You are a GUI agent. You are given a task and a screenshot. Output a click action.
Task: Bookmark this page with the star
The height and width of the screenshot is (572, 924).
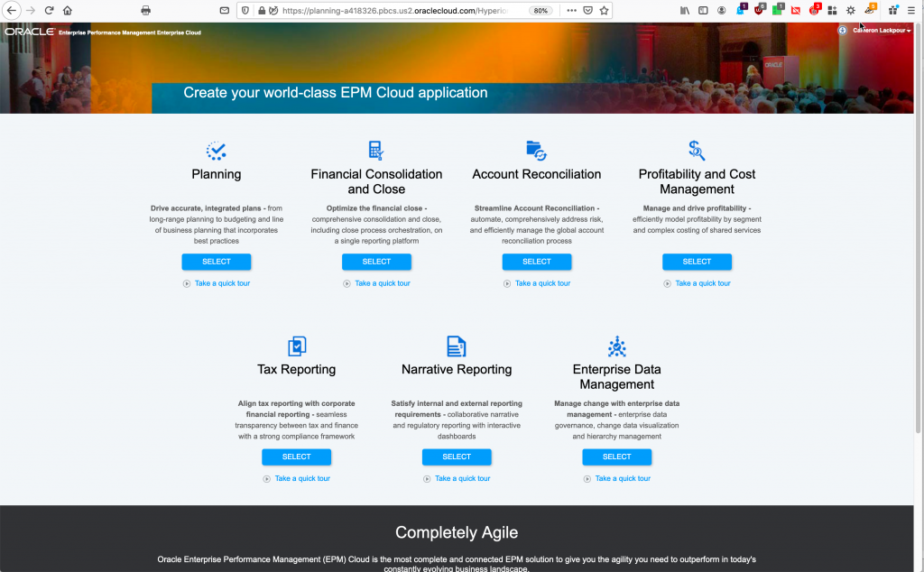coord(604,11)
